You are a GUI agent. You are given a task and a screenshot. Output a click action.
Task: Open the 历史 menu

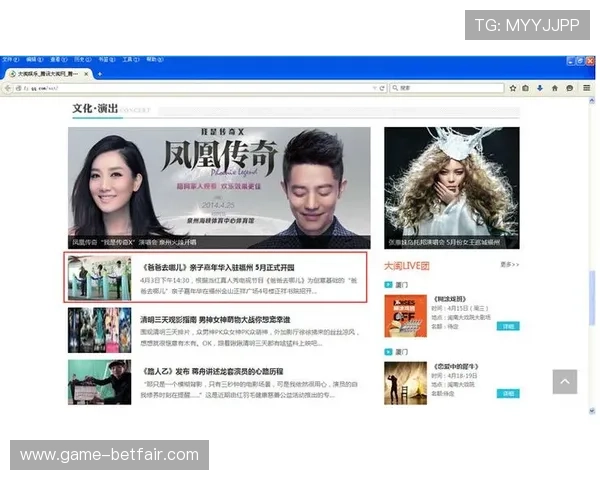coord(83,59)
